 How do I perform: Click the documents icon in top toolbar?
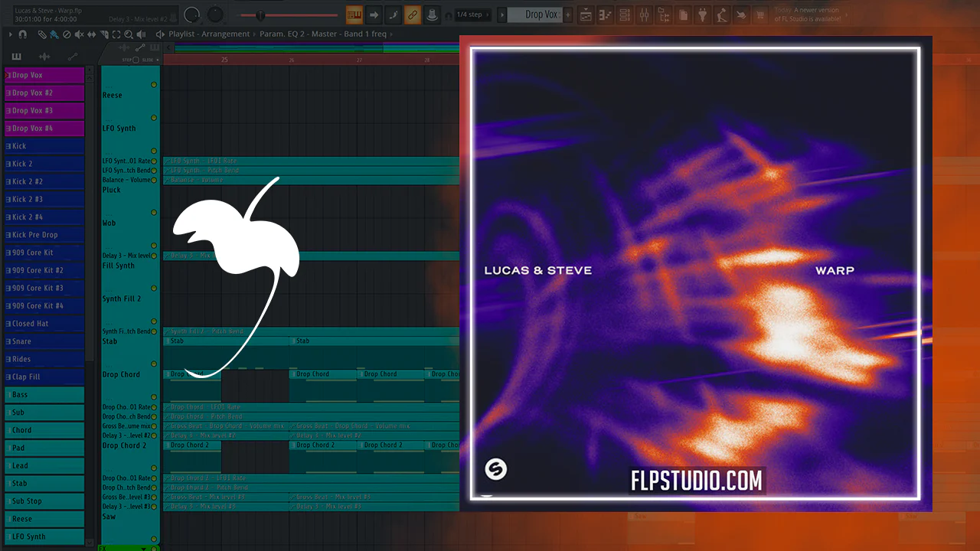[683, 15]
